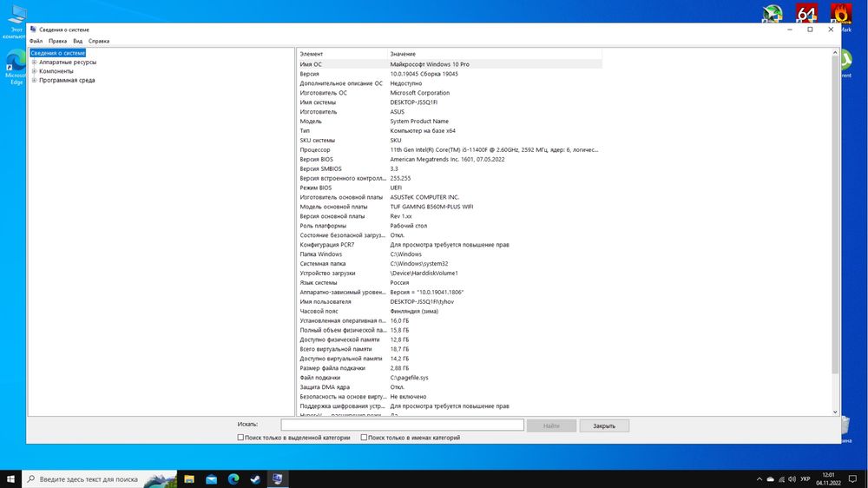The image size is (868, 488).
Task: Select the Программная среда label
Action: [67, 80]
